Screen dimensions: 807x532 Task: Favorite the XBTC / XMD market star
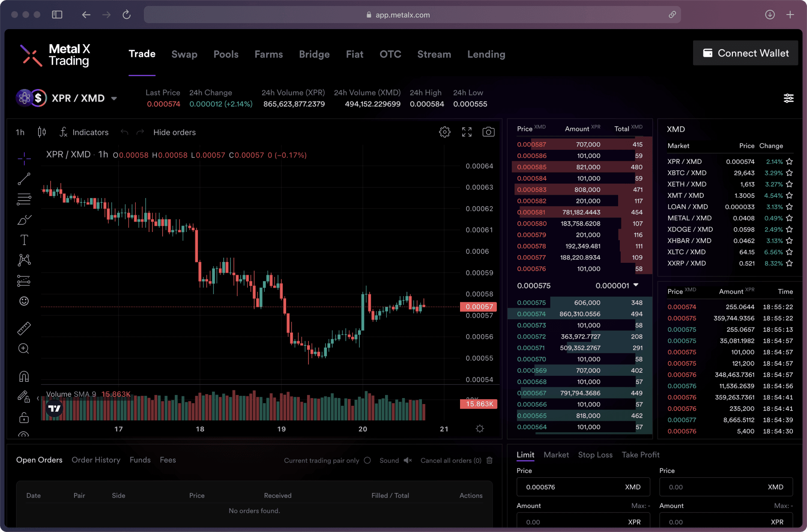(x=789, y=173)
